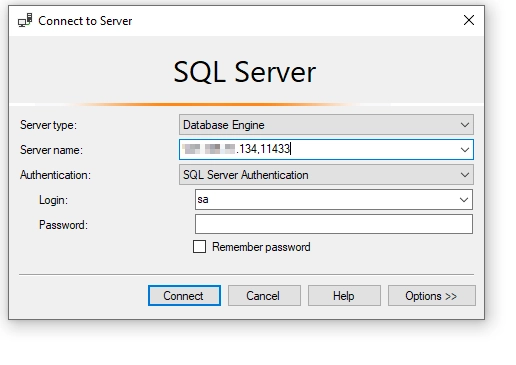This screenshot has width=516, height=365.
Task: Select the SQL Server Authentication combo box
Action: pos(326,175)
